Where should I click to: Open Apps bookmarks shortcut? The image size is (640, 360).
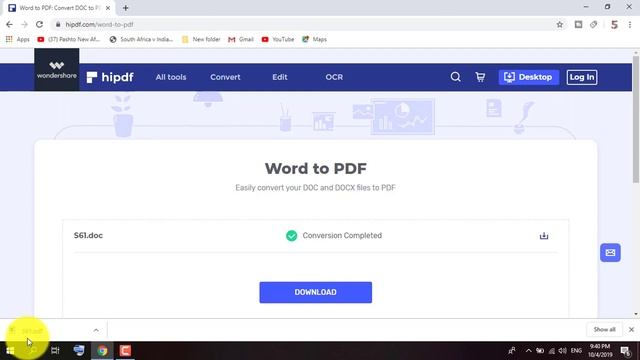point(18,39)
